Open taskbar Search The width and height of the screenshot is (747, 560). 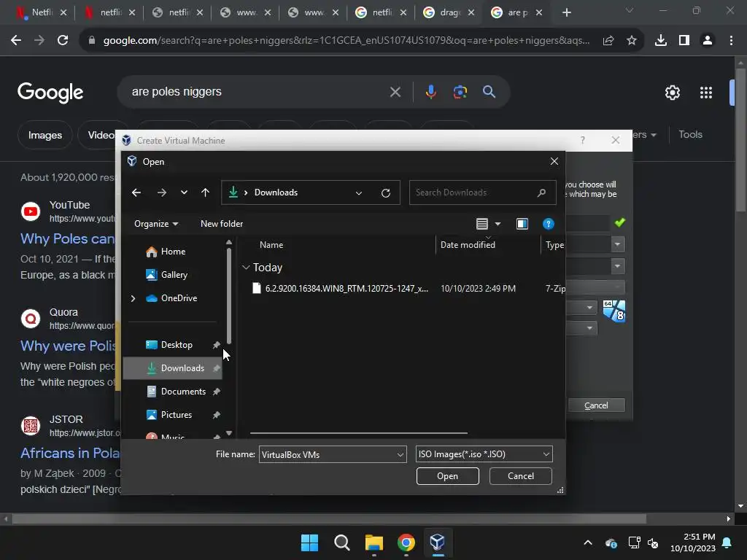pos(341,542)
